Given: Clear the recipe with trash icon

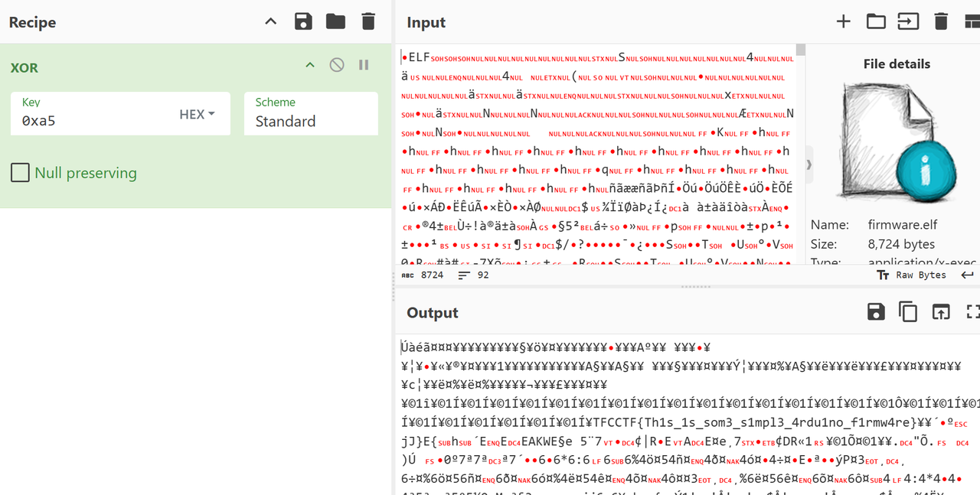Looking at the screenshot, I should (x=368, y=21).
